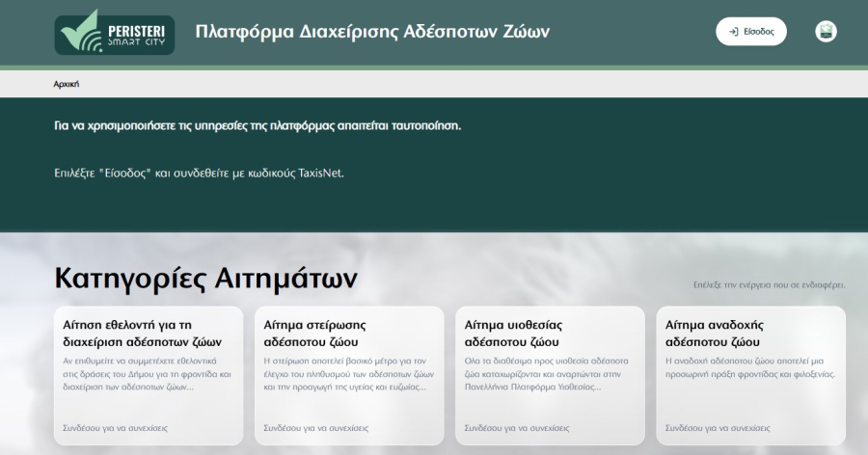Click the Κατηγορίες Αιτημάτων heading
868x455 pixels.
(205, 279)
